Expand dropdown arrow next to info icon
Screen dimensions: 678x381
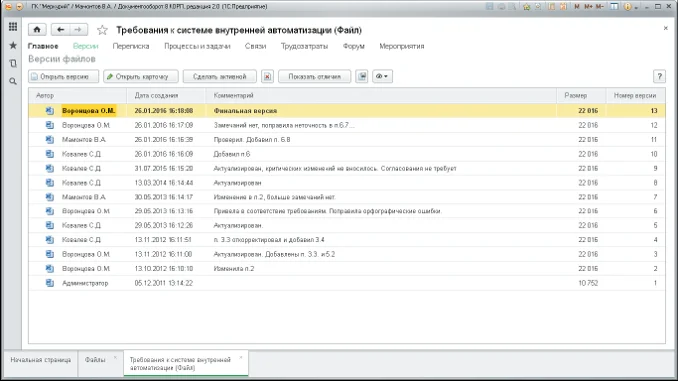(636, 7)
